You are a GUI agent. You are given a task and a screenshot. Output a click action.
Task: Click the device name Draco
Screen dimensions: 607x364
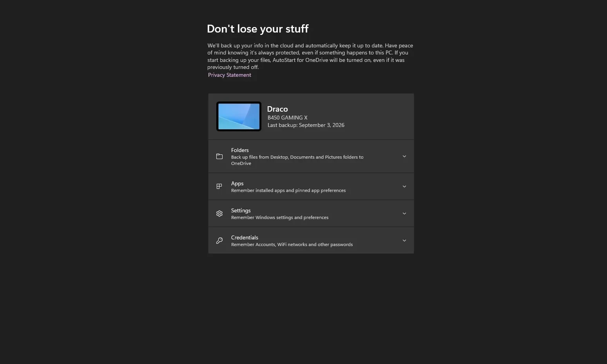coord(277,109)
